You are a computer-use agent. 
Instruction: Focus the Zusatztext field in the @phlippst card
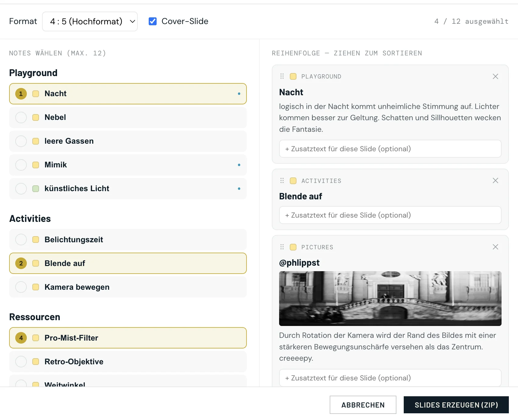click(390, 378)
